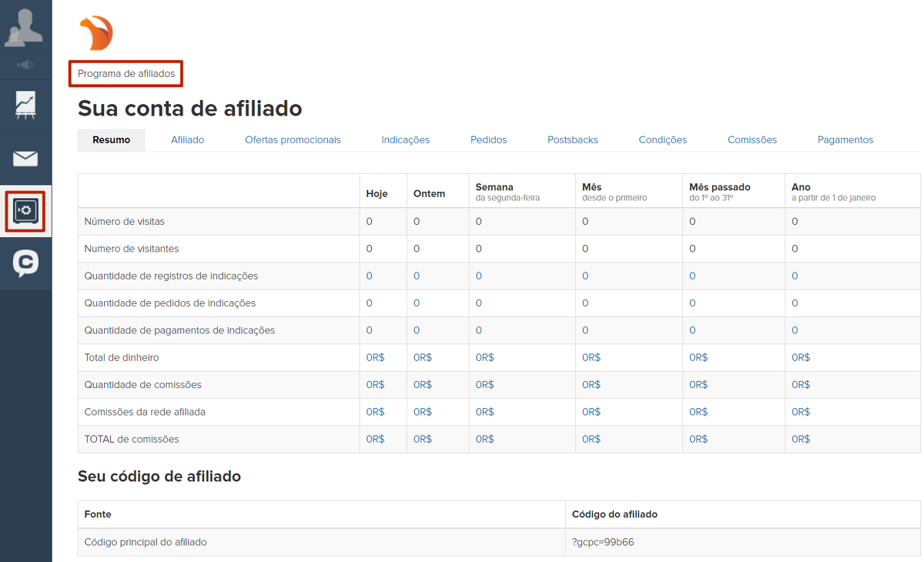Go to the Pedidos tab

click(488, 140)
